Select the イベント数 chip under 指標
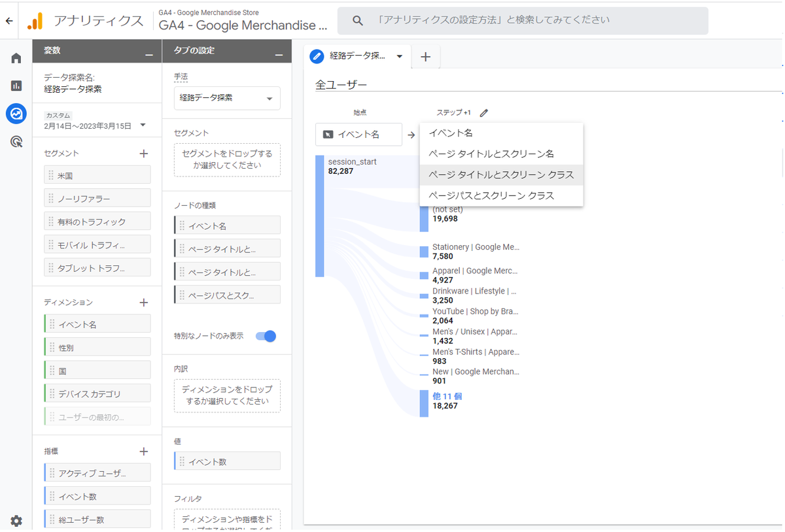Image resolution: width=785 pixels, height=532 pixels. pyautogui.click(x=97, y=495)
